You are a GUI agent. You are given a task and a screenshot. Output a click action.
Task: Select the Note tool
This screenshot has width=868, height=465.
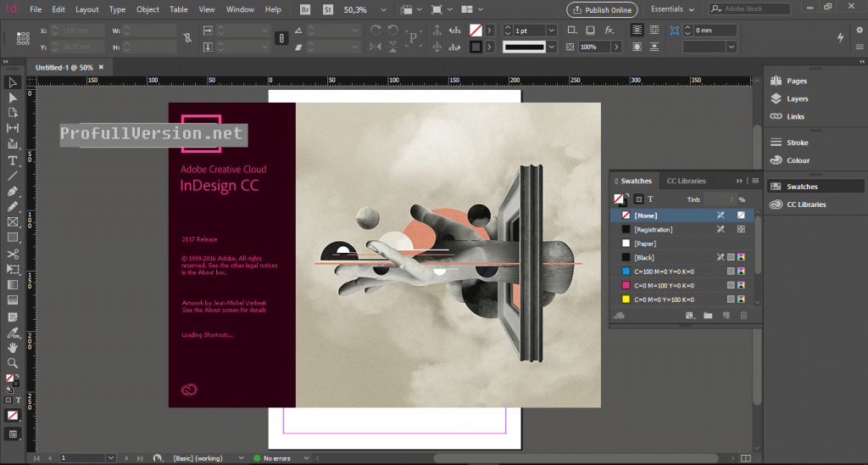tap(12, 317)
